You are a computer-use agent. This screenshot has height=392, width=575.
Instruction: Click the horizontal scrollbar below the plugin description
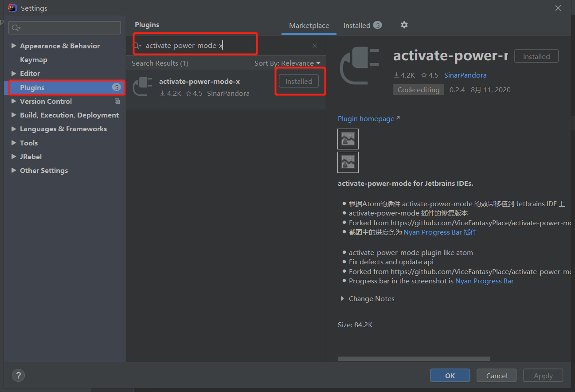(413, 358)
